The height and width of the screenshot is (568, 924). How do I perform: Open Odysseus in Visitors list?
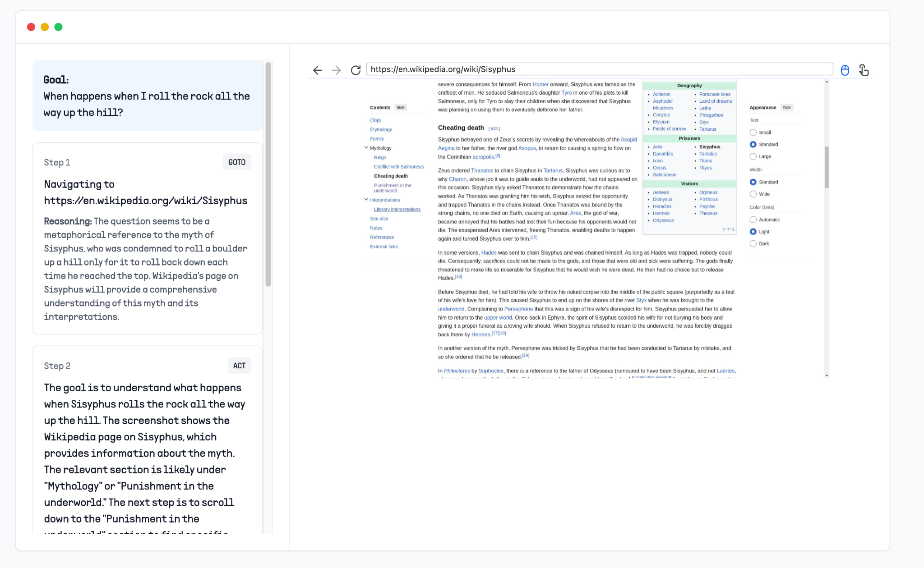pos(663,220)
